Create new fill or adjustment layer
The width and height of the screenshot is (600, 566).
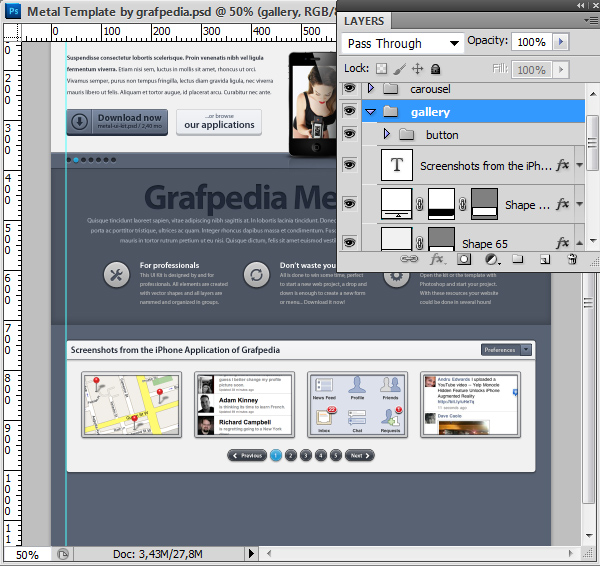[x=491, y=258]
